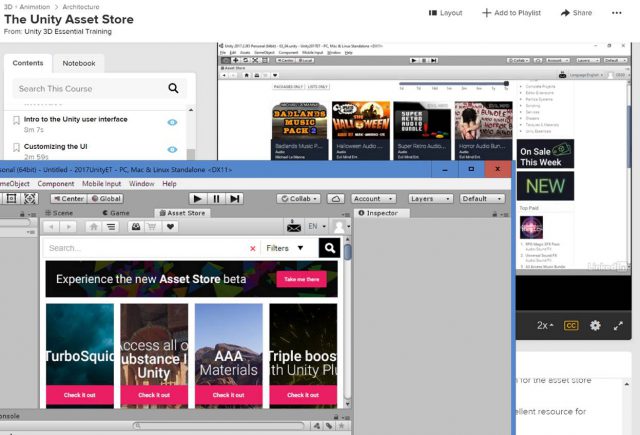Toggle closed captions CC

[x=571, y=325]
